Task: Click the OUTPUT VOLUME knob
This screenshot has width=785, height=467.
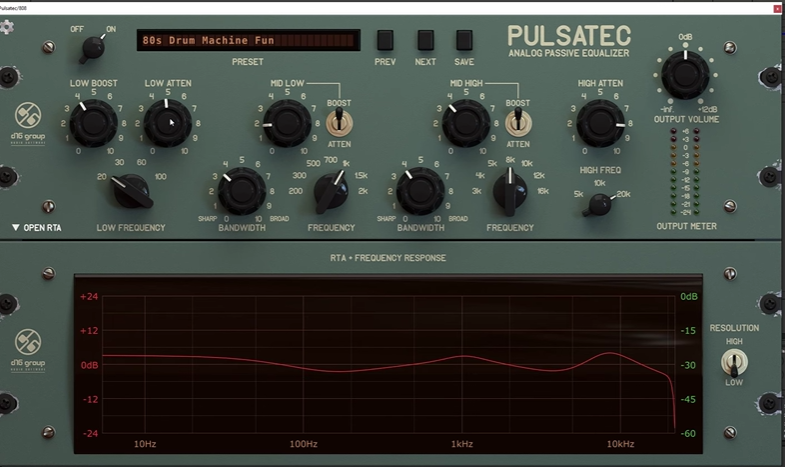Action: coord(685,75)
